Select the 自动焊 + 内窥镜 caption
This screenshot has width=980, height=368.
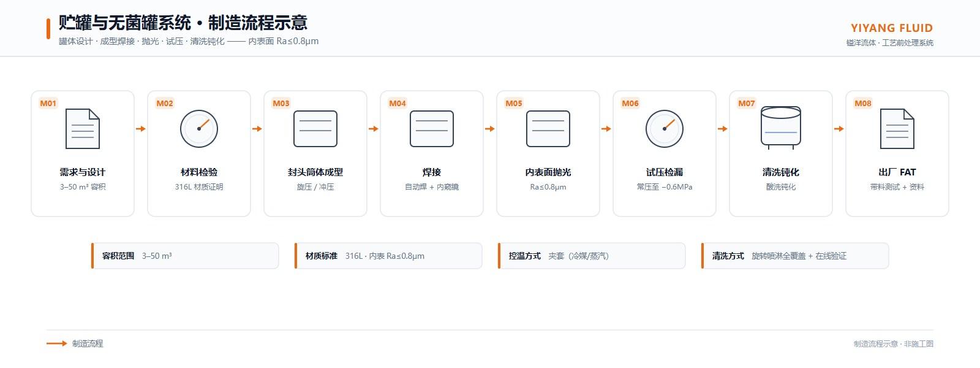click(x=432, y=187)
